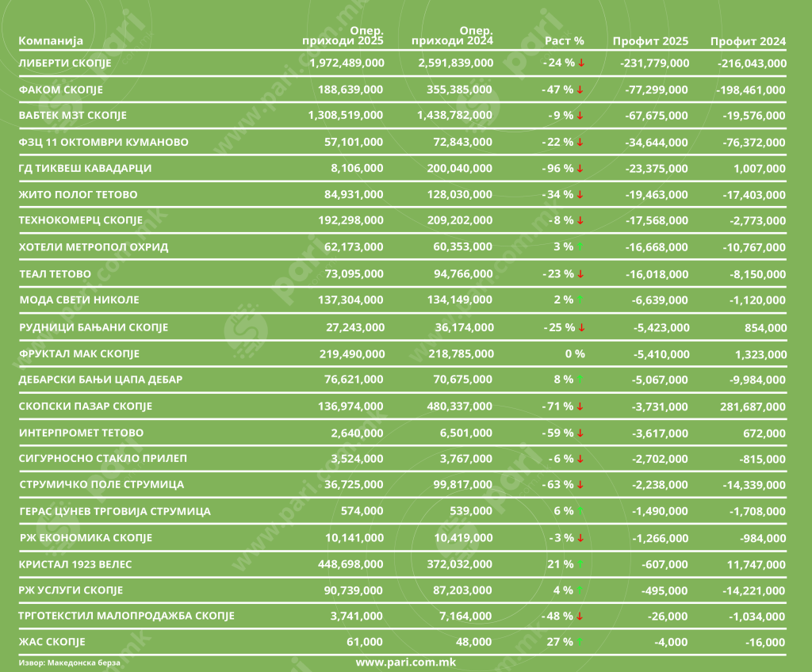Click red down arrow in ИНТЕРПРОМЕТ ТЕТОВО row
The height and width of the screenshot is (672, 812).
(580, 433)
